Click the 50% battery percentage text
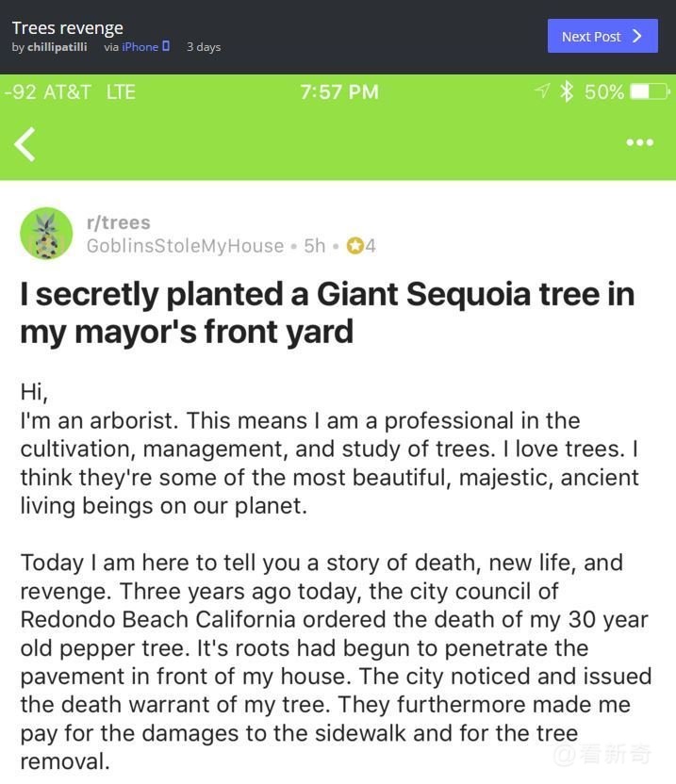Image resolution: width=676 pixels, height=784 pixels. (603, 91)
